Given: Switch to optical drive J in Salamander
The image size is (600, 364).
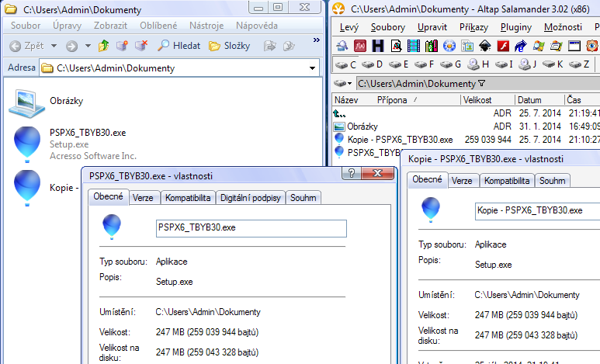Looking at the screenshot, I should [x=528, y=64].
